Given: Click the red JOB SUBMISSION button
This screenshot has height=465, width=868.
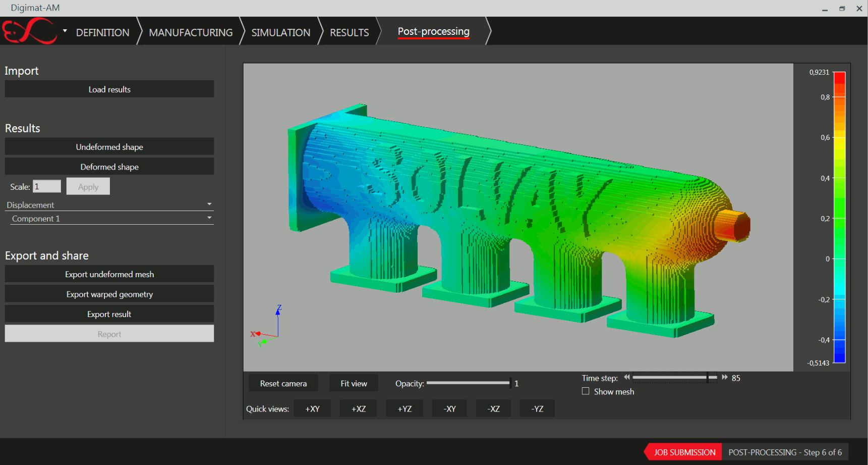Looking at the screenshot, I should [x=684, y=452].
